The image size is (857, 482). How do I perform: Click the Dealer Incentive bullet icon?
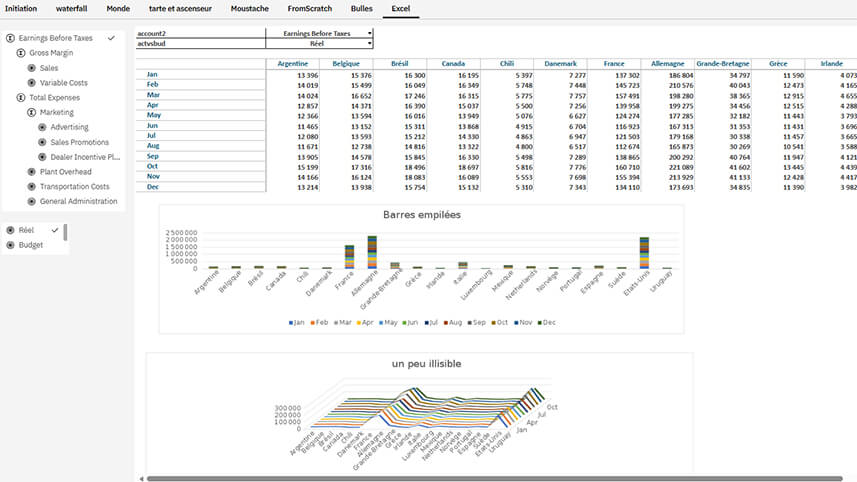pos(42,157)
